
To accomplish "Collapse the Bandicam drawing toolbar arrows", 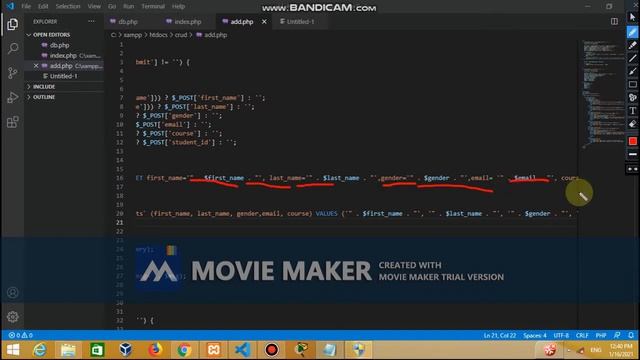I will coord(633,169).
